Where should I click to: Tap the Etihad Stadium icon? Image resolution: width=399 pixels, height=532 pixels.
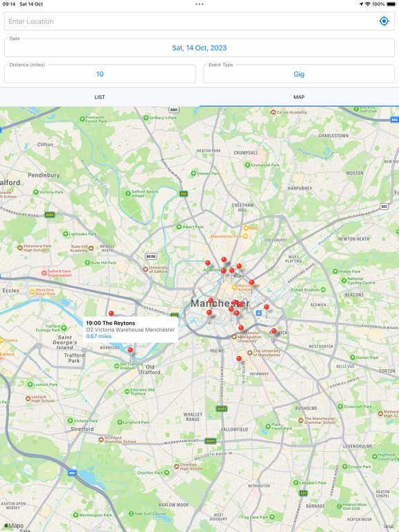pyautogui.click(x=323, y=290)
